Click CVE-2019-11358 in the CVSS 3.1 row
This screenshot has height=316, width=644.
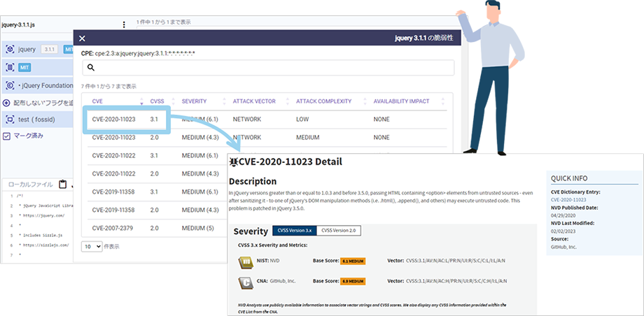(x=114, y=192)
